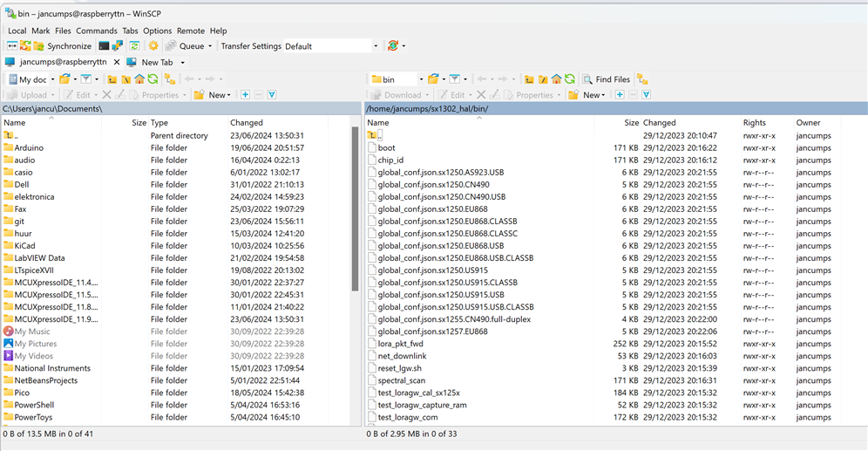The width and height of the screenshot is (868, 451).
Task: Click the New Tab tab
Action: (x=156, y=63)
